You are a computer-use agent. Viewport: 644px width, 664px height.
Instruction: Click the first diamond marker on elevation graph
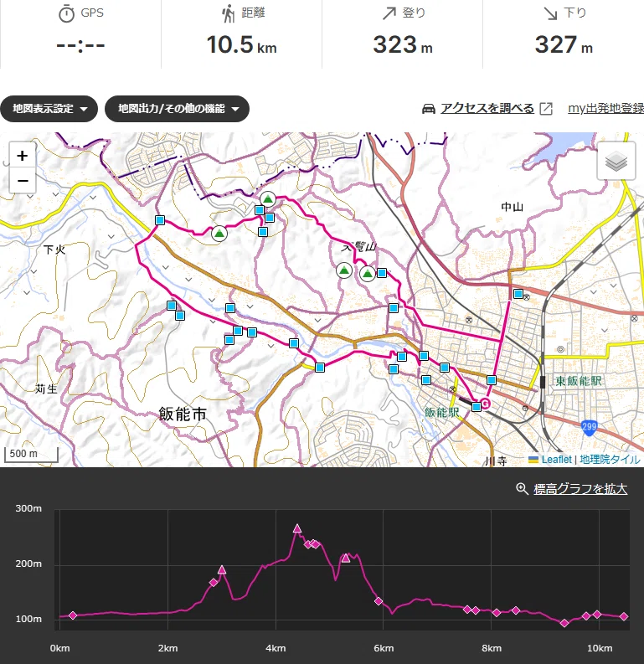[72, 615]
